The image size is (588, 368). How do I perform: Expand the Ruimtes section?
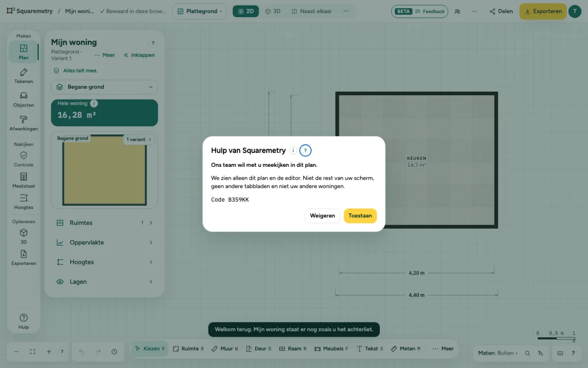(104, 223)
